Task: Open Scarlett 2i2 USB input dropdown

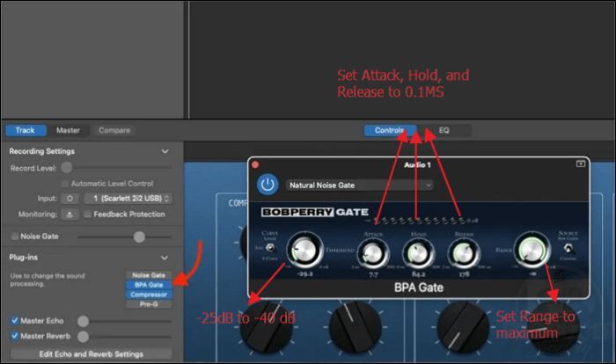Action: coord(128,199)
